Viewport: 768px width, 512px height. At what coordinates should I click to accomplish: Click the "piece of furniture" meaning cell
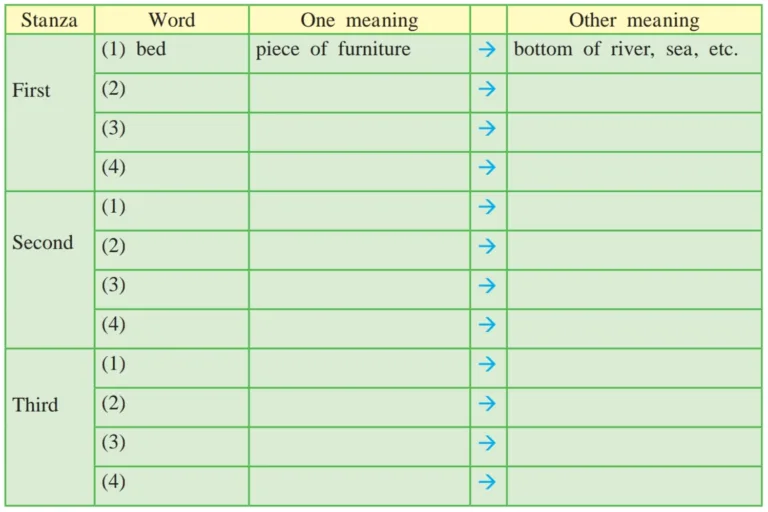click(359, 50)
